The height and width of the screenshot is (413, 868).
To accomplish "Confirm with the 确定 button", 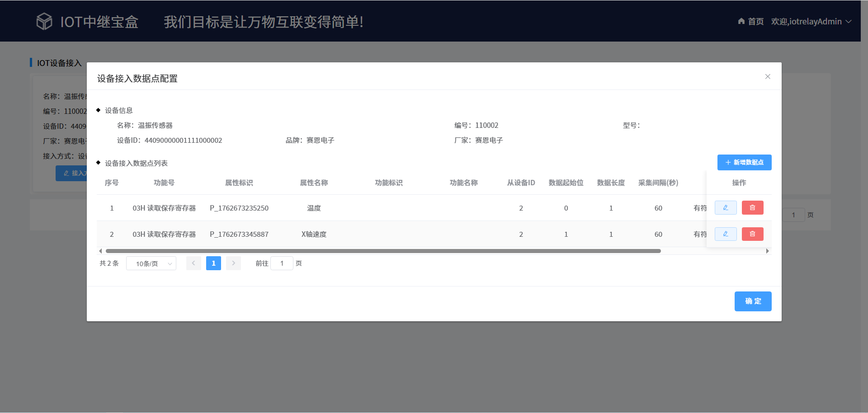I will [x=753, y=301].
